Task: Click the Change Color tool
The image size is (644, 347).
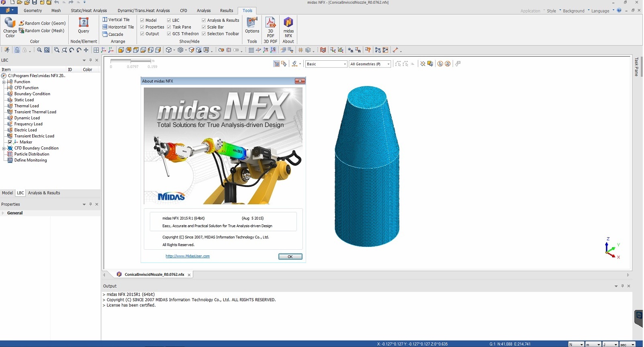Action: pos(10,27)
